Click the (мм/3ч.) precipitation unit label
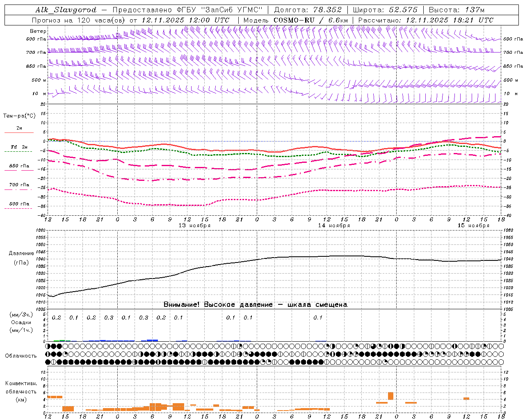The width and height of the screenshot is (525, 420). (x=21, y=315)
